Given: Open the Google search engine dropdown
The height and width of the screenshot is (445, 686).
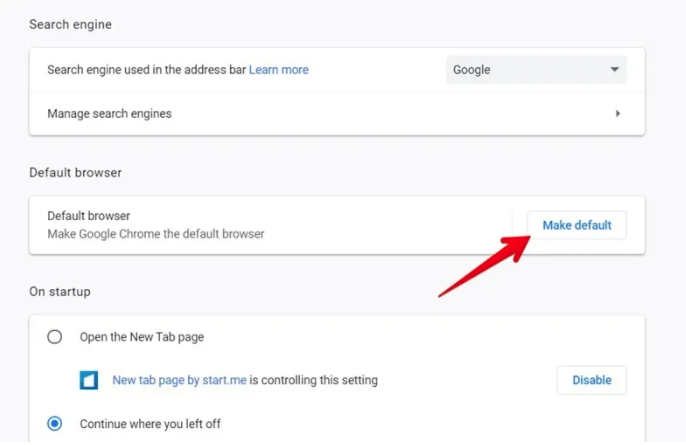Looking at the screenshot, I should (x=536, y=70).
